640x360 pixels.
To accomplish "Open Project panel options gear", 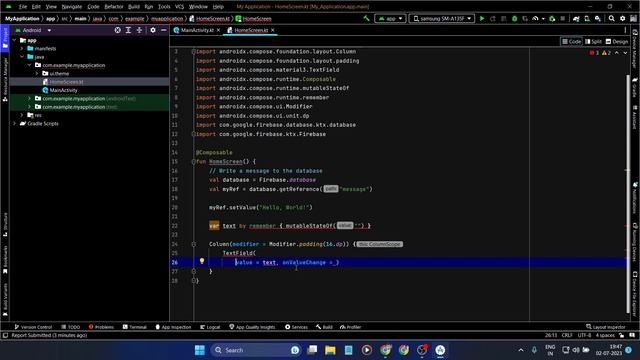I will coord(153,30).
